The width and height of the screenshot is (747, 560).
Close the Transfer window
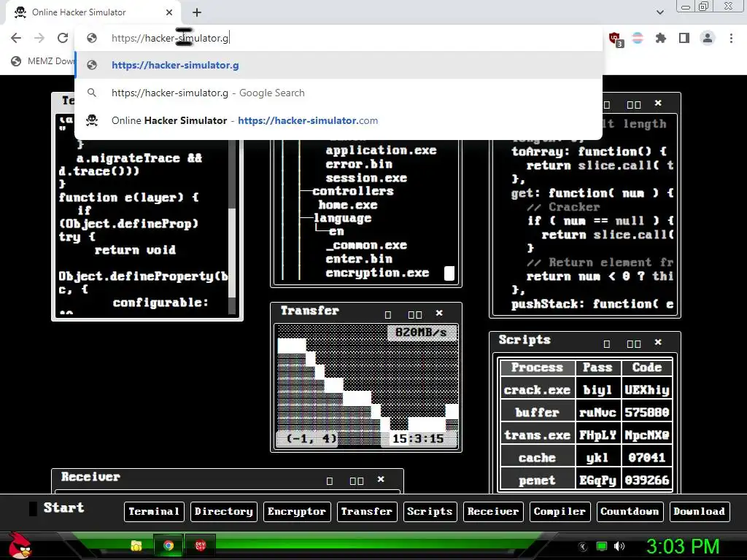439,313
